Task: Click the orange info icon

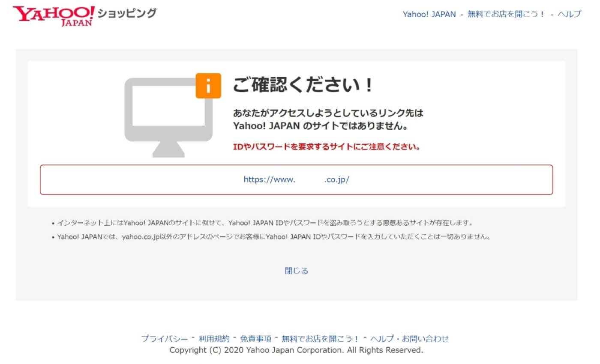Action: tap(208, 86)
